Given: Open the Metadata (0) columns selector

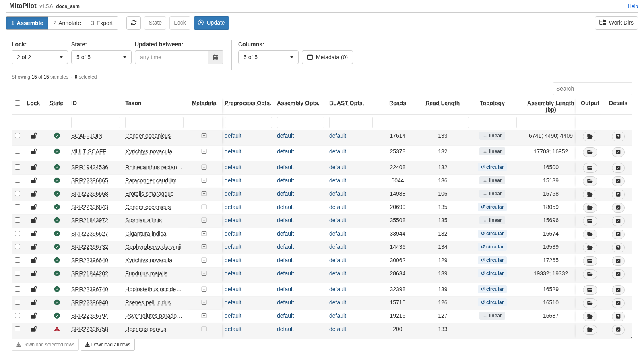Looking at the screenshot, I should [327, 57].
